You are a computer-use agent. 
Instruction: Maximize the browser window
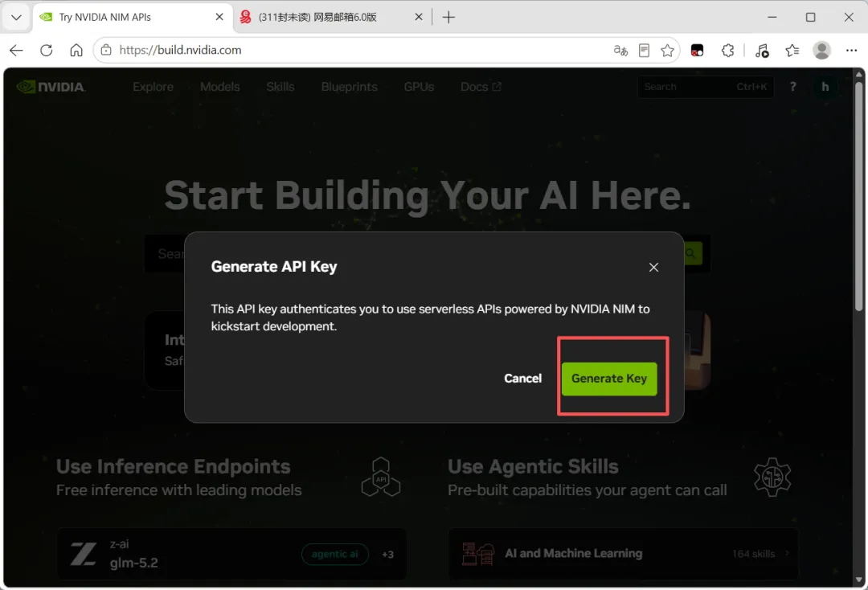tap(810, 17)
